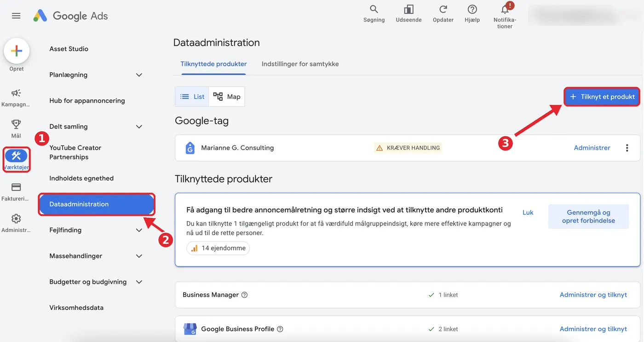
Task: Open Indstillinger for samtykke tab
Action: (300, 64)
